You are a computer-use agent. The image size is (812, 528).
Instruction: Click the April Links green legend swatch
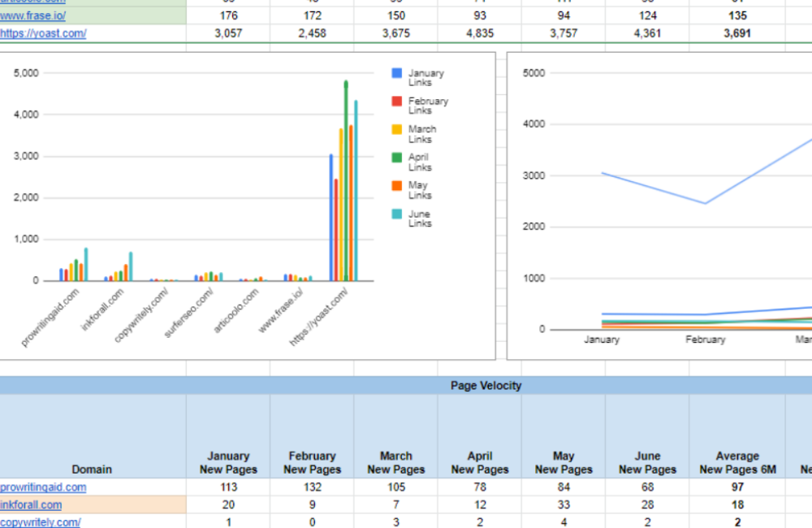coord(397,158)
